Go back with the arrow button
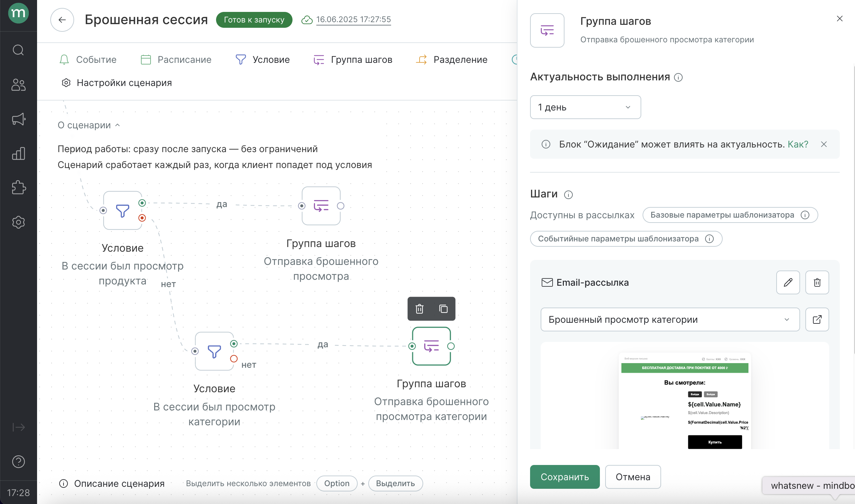 (62, 20)
